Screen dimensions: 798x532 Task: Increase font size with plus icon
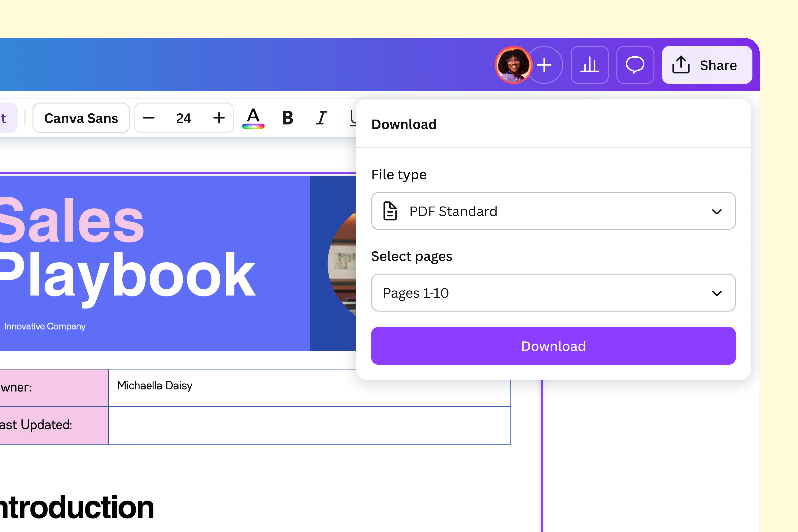(x=219, y=118)
